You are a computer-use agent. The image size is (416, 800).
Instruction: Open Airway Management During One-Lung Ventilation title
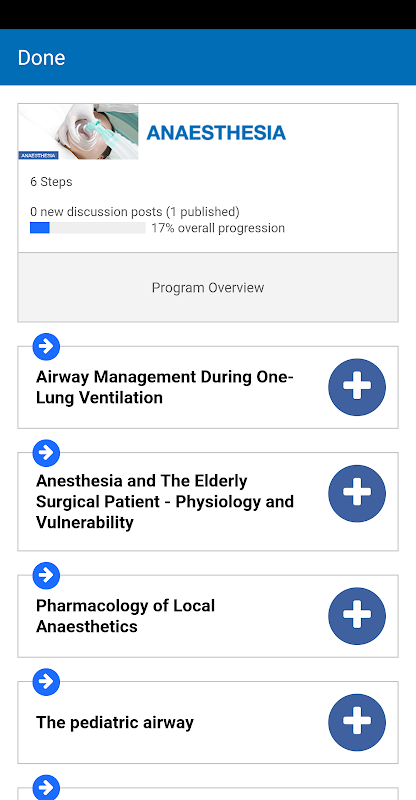coord(165,387)
